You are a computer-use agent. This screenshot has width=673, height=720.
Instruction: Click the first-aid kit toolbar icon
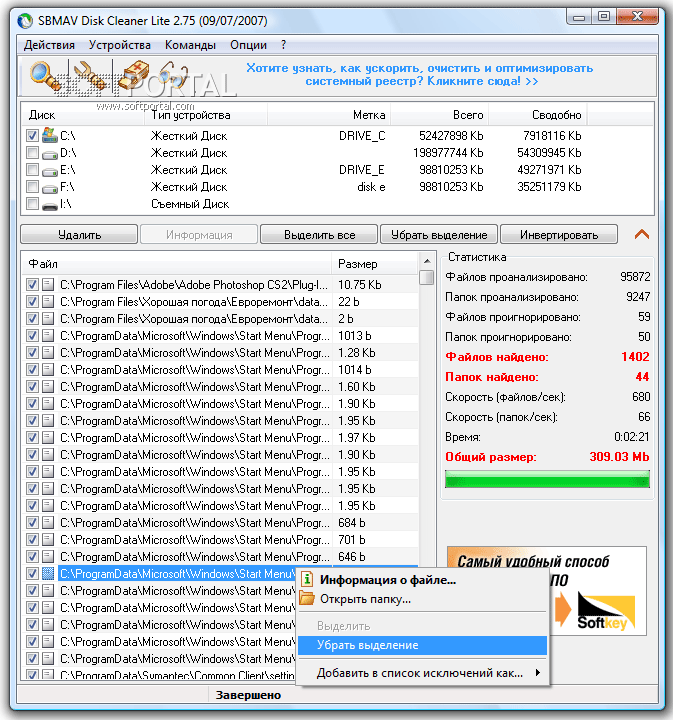[x=134, y=75]
